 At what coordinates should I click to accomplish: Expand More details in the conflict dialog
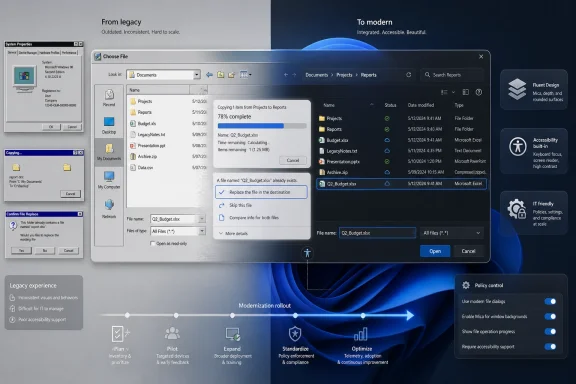pyautogui.click(x=234, y=233)
